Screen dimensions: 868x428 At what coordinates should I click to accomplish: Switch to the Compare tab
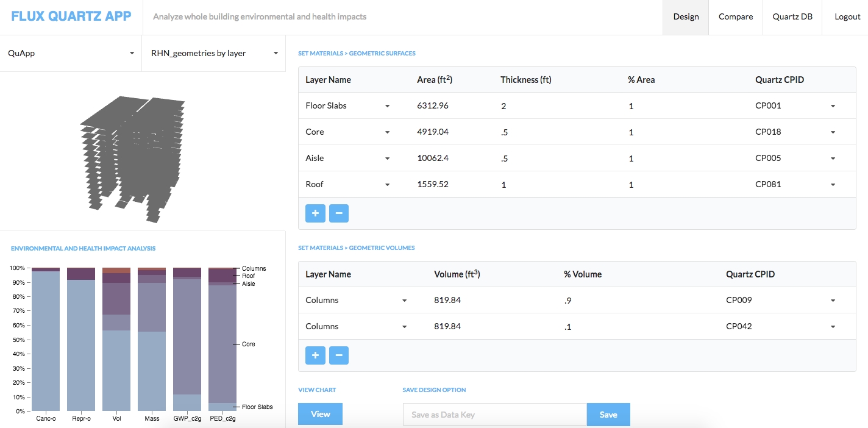coord(736,17)
